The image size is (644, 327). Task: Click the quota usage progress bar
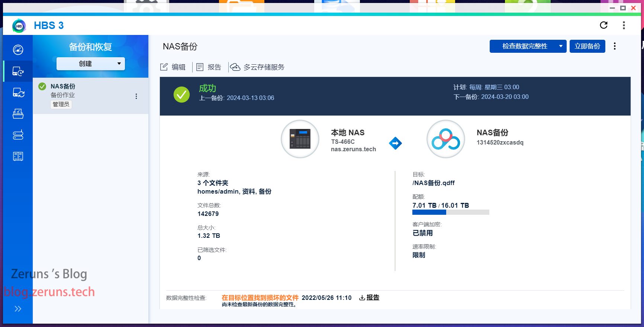tap(451, 212)
